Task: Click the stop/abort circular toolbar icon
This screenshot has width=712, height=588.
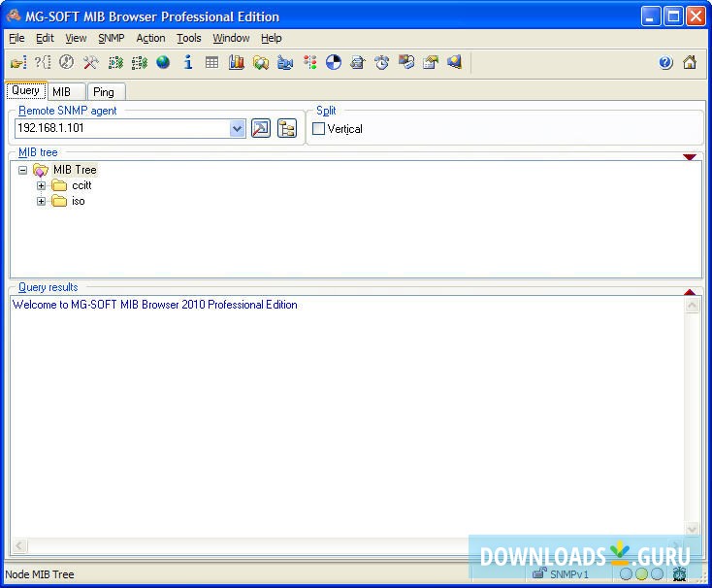Action: point(67,62)
